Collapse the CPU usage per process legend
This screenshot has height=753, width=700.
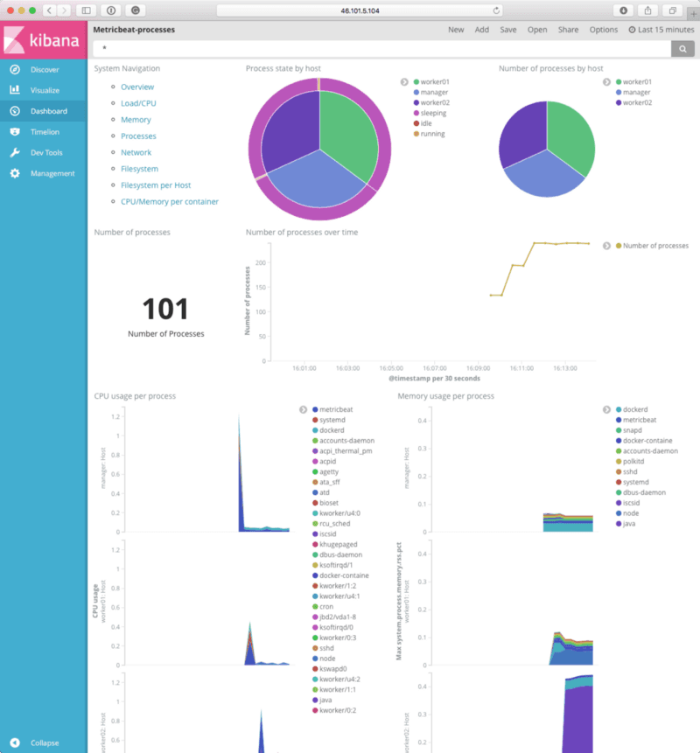(303, 409)
